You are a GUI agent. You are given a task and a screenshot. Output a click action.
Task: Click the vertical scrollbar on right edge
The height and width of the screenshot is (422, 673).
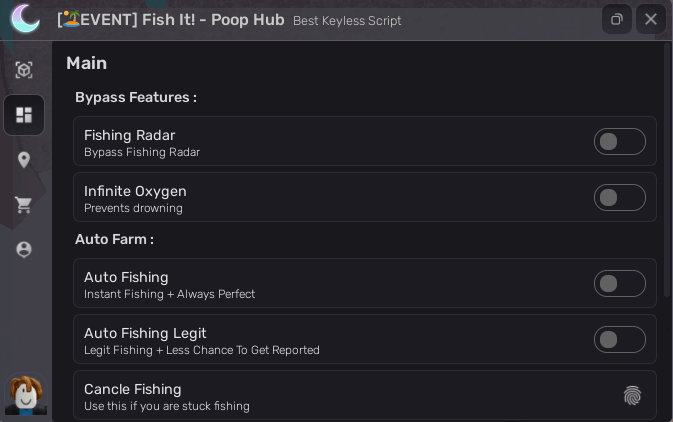[667, 170]
